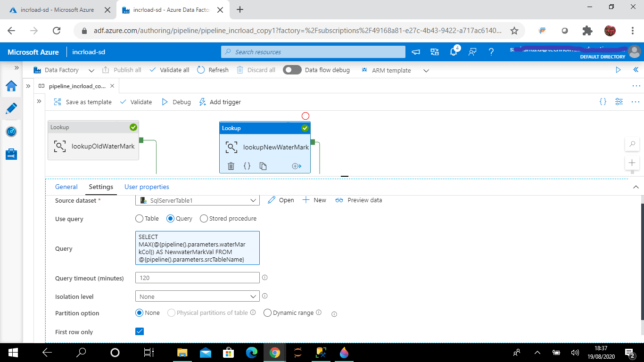This screenshot has height=362, width=644.
Task: Select the Stored procedure radio button
Action: [204, 219]
